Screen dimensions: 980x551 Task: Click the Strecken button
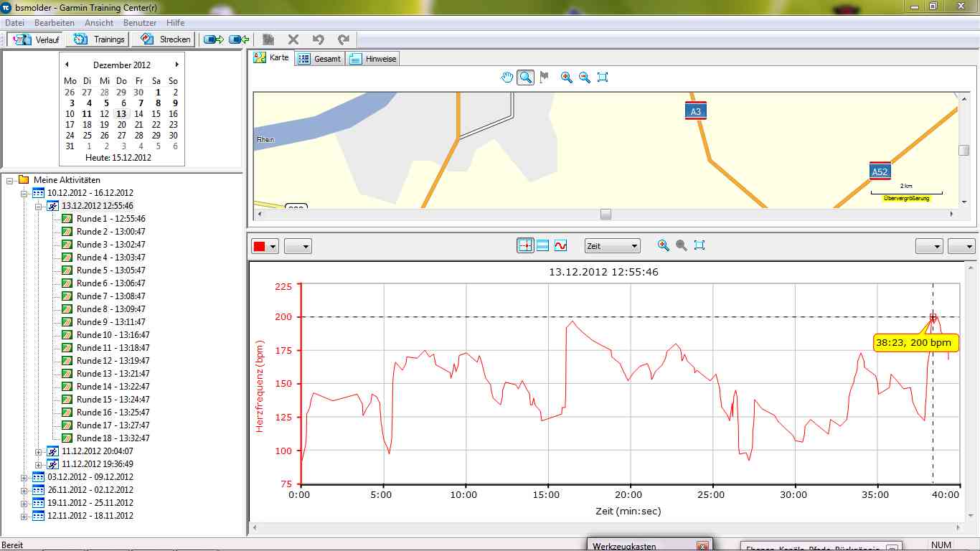(166, 39)
